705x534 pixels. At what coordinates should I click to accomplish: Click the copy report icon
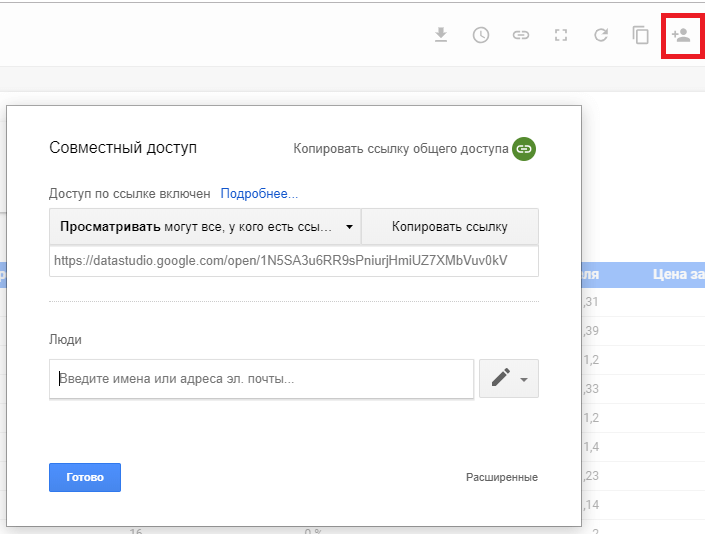(641, 35)
